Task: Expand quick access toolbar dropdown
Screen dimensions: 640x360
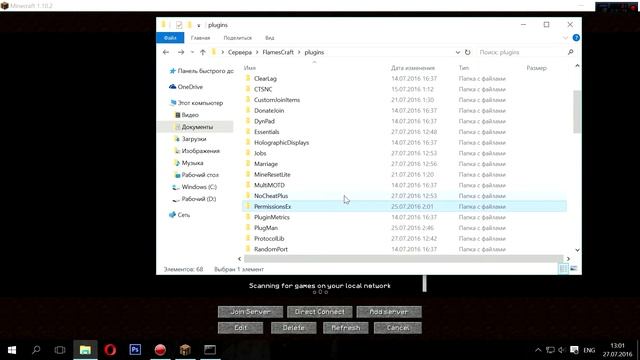Action: (198, 25)
